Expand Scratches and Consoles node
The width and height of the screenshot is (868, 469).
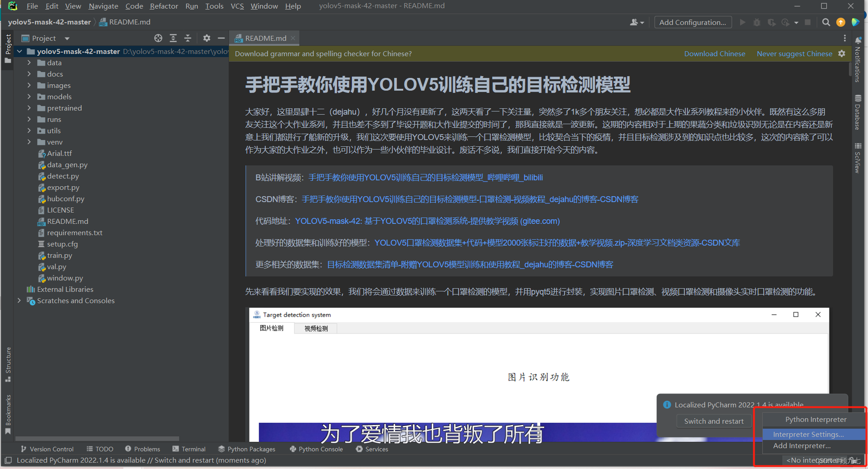pos(20,300)
